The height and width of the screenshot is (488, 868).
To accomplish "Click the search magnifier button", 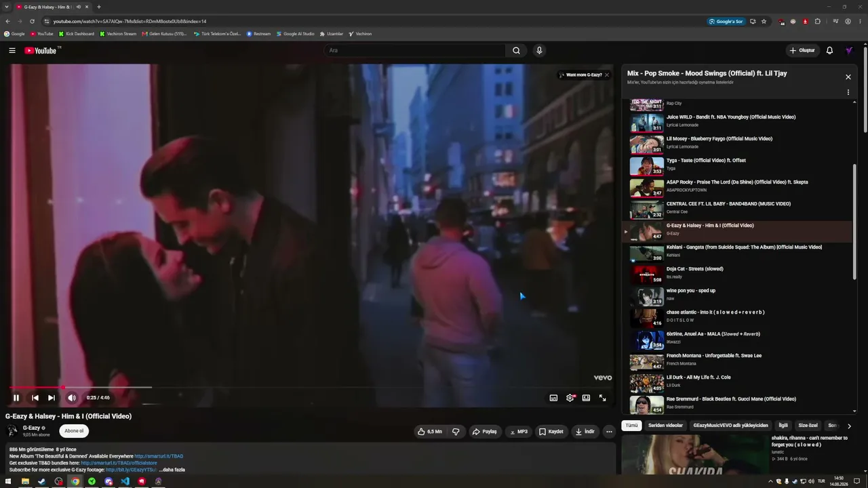I will 516,50.
